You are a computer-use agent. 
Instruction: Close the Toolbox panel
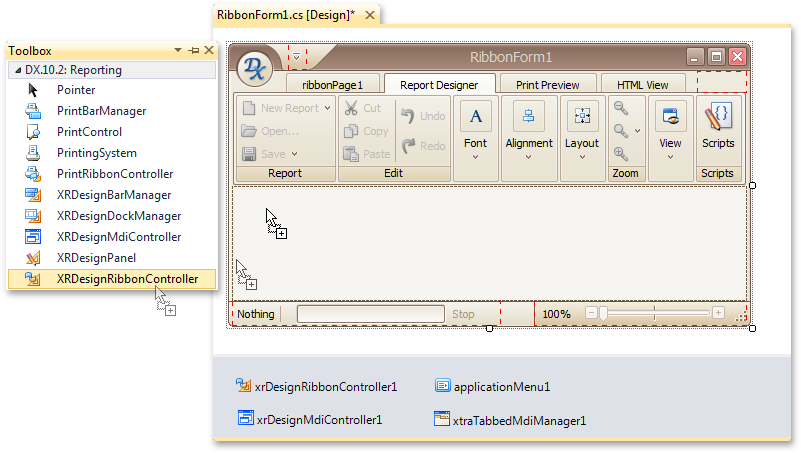[x=209, y=50]
